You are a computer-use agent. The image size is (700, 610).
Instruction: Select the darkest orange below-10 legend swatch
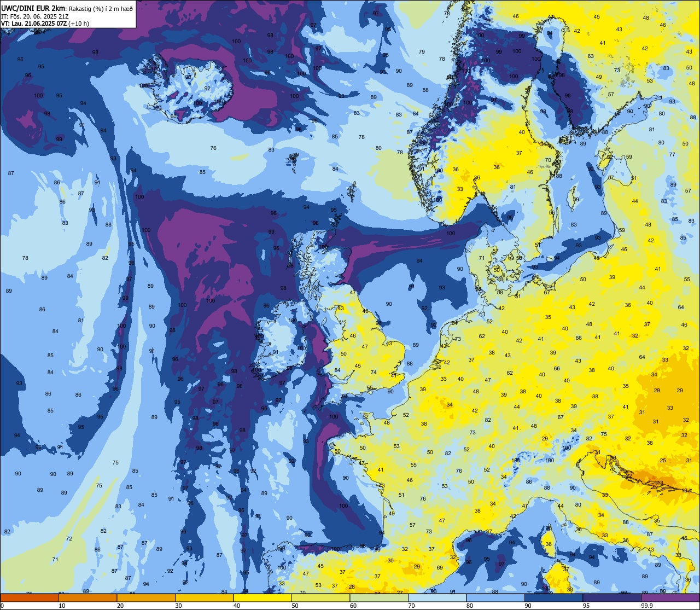(x=30, y=598)
